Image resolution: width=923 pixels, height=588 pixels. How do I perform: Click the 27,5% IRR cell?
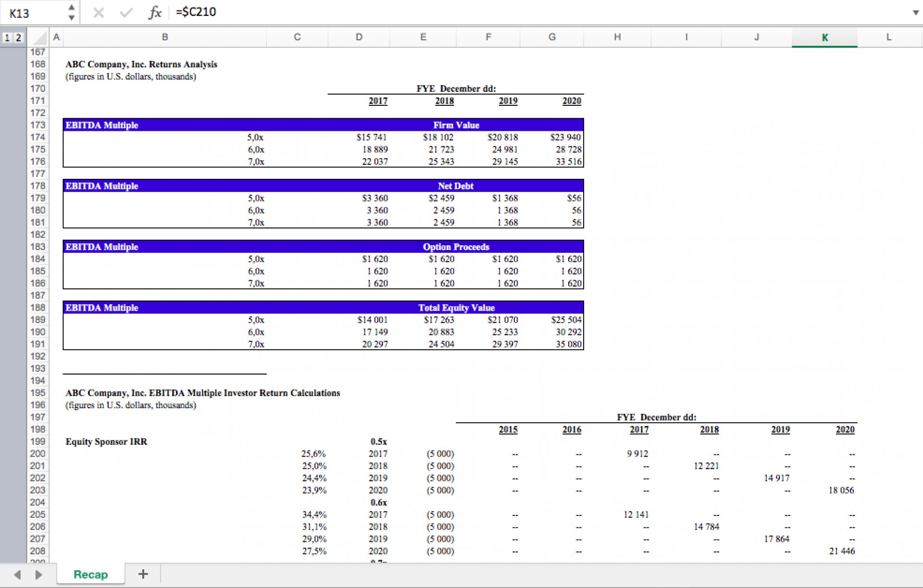coord(313,551)
